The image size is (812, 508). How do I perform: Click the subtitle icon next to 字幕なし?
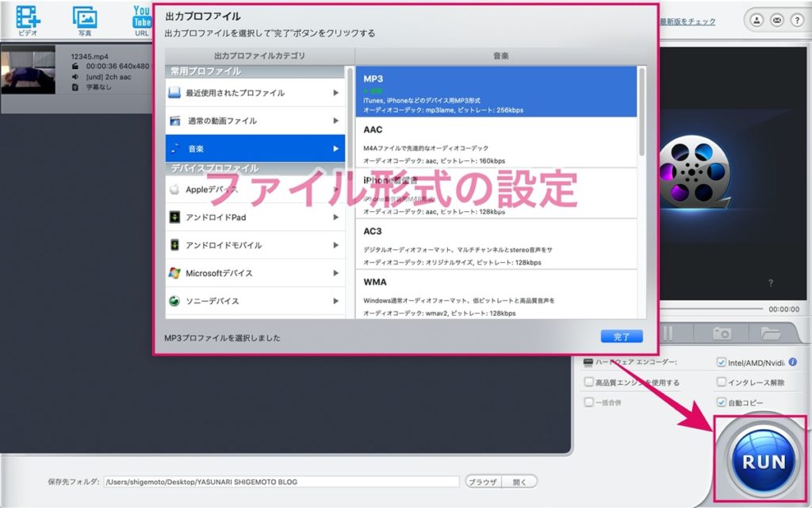pyautogui.click(x=75, y=87)
